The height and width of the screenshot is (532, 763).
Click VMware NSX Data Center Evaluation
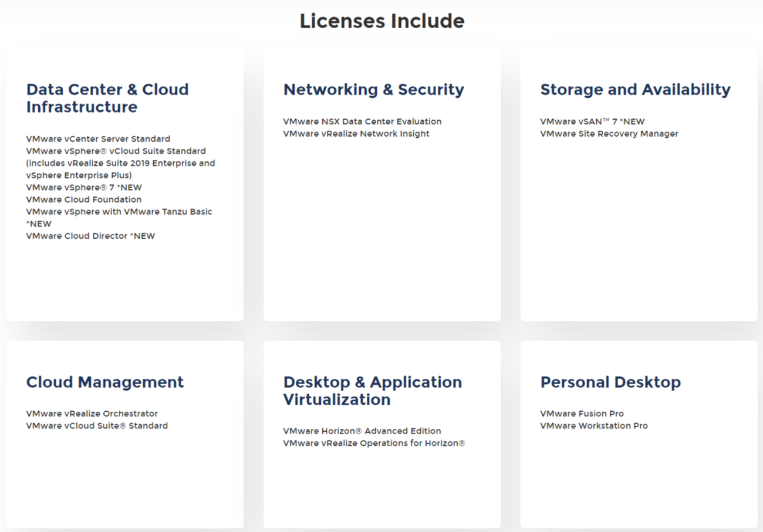[x=362, y=121]
